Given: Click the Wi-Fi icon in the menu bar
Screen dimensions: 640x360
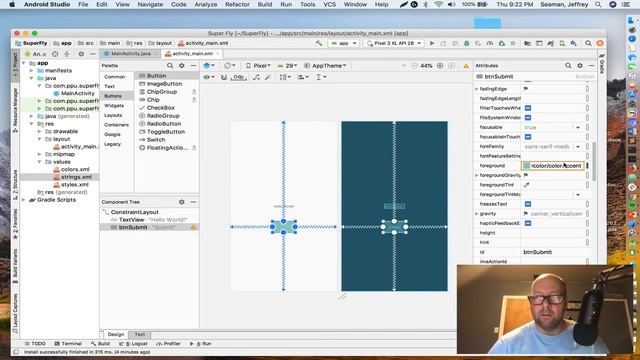Looking at the screenshot, I should [x=439, y=4].
